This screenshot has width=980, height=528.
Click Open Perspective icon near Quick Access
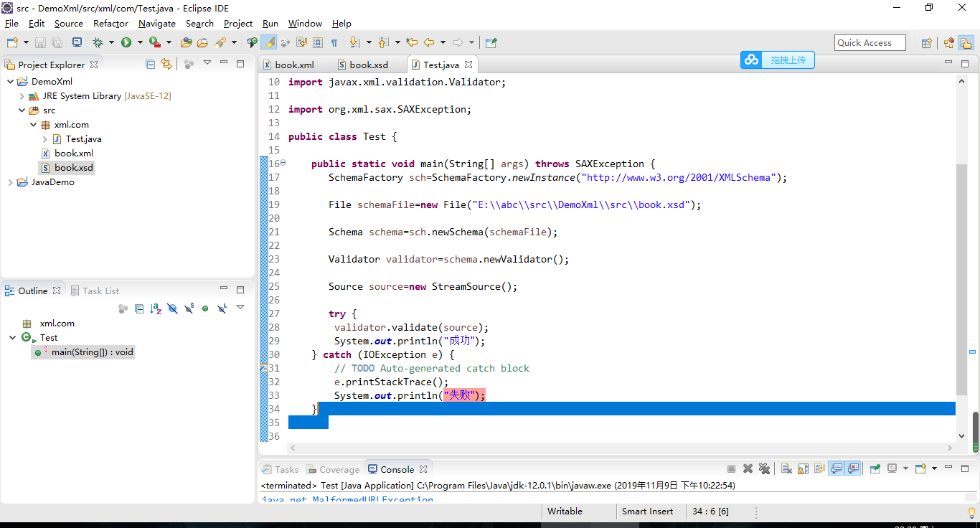[926, 43]
